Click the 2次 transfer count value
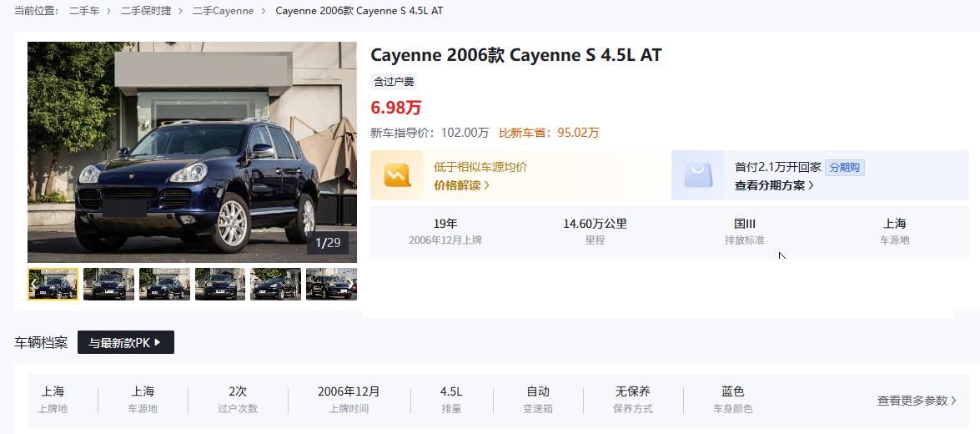 pos(238,391)
